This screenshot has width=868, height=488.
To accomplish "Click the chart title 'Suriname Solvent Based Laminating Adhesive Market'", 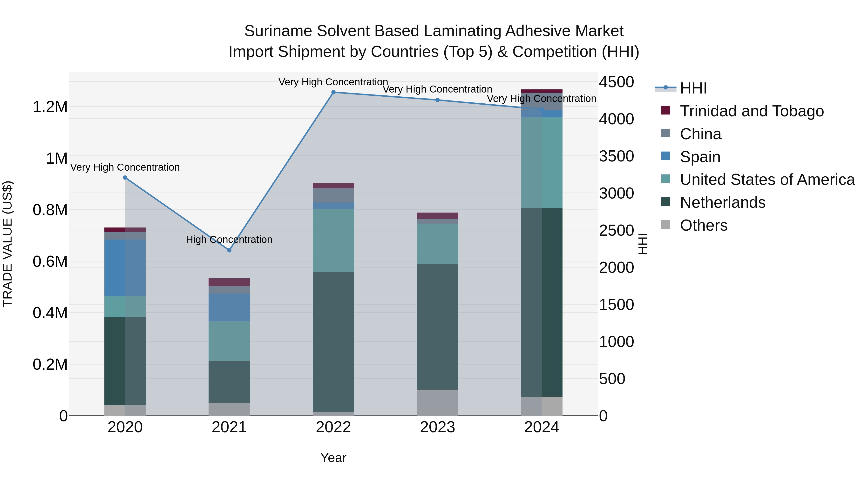I will [x=434, y=31].
